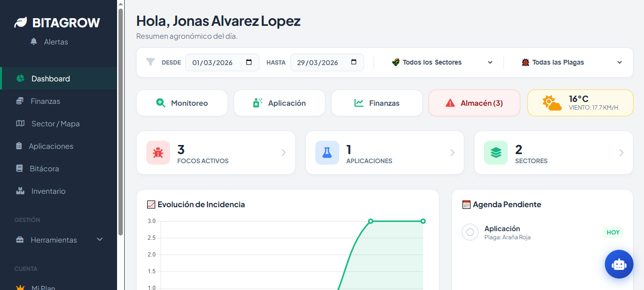Click the green layers Sectores icon
The height and width of the screenshot is (290, 644).
point(495,153)
